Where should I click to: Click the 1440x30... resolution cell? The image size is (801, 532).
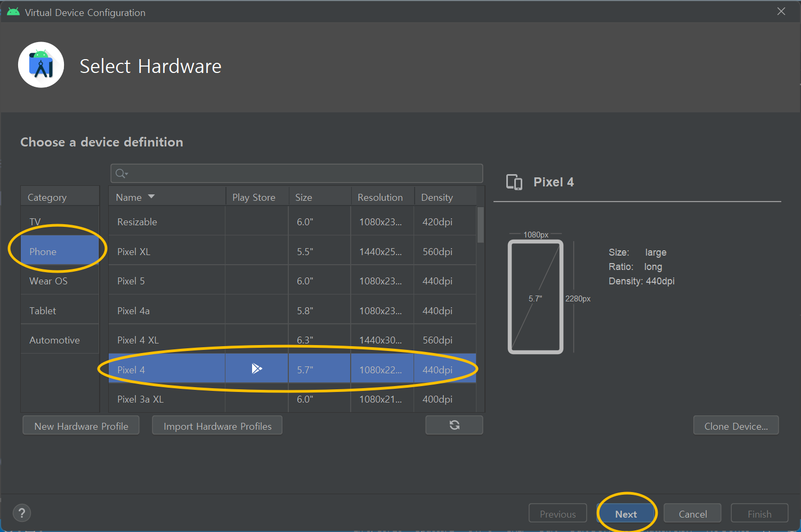coord(383,340)
